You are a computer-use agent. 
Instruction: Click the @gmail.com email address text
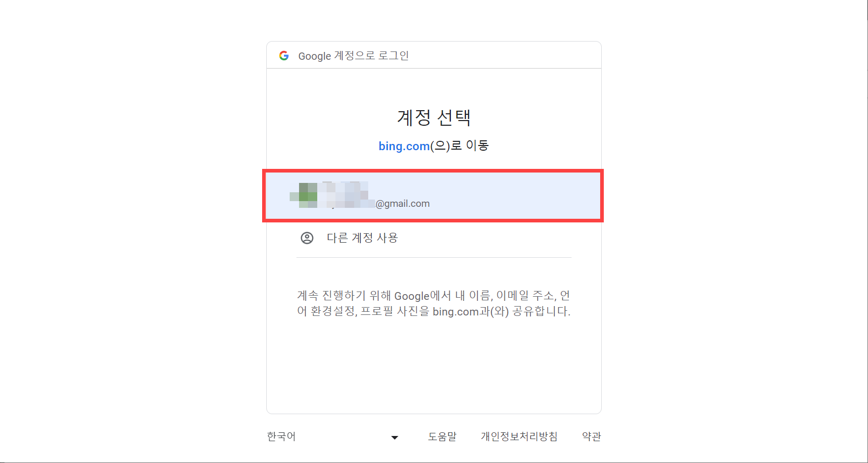(x=403, y=204)
